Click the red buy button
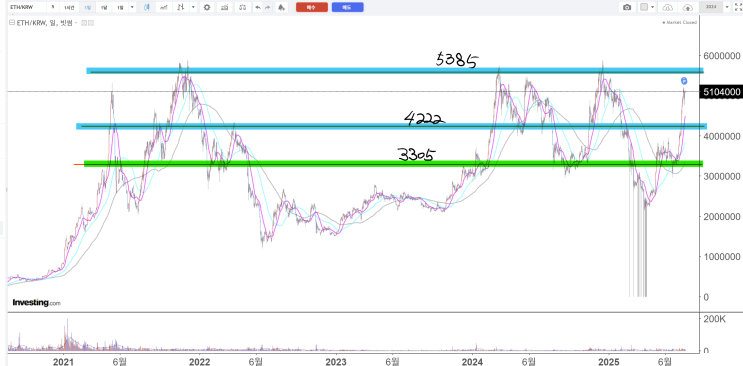743x366 pixels. (312, 7)
